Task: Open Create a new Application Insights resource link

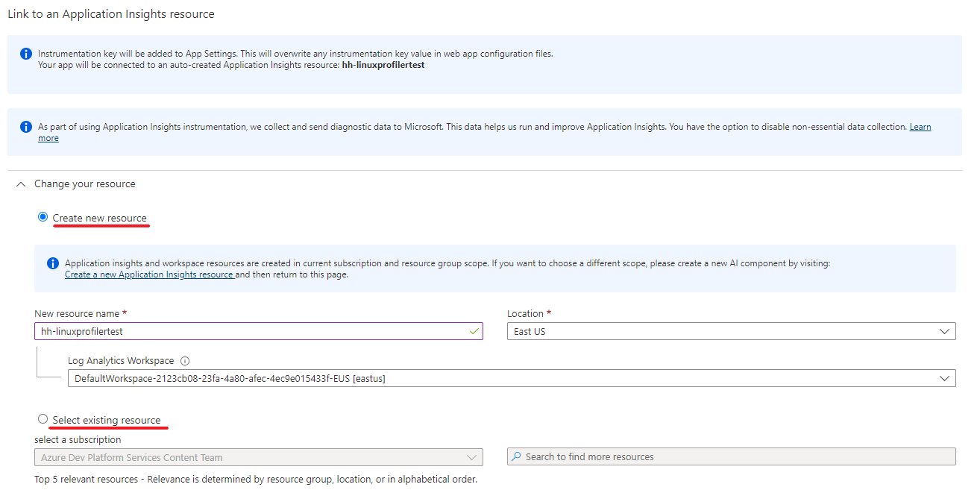Action: click(149, 274)
